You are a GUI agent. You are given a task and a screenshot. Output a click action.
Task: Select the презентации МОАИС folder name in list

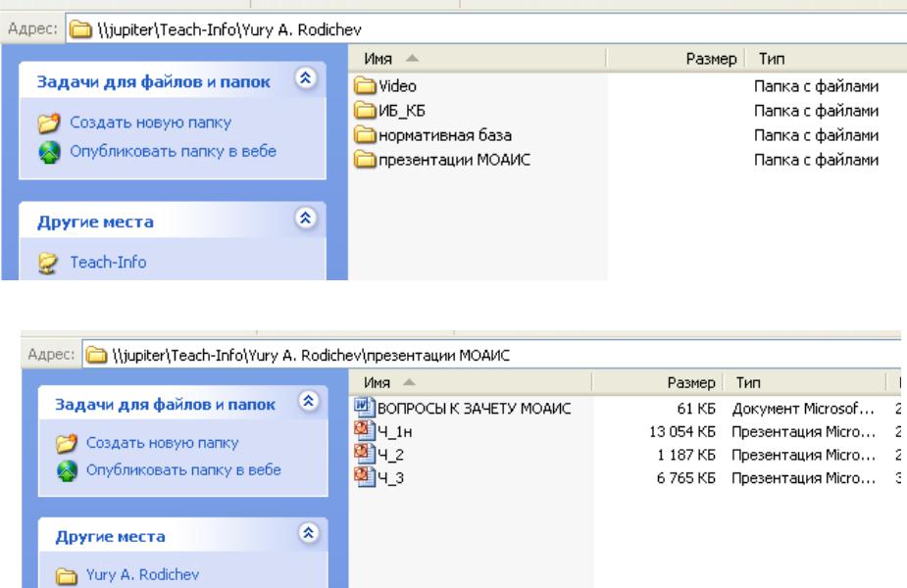[454, 160]
